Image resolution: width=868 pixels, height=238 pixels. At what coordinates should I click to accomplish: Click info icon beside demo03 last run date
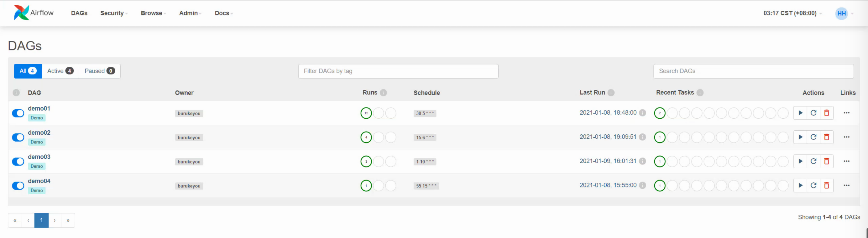[x=643, y=161]
